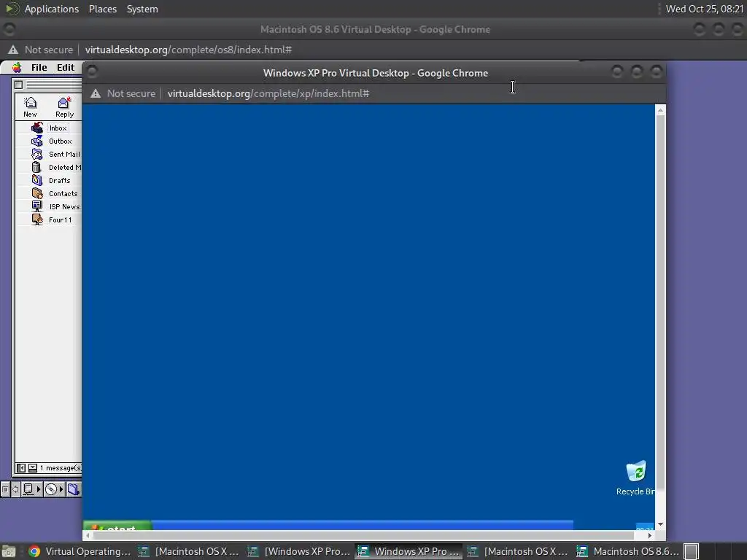Click the Chrome icon in the bottom panel

pyautogui.click(x=34, y=551)
